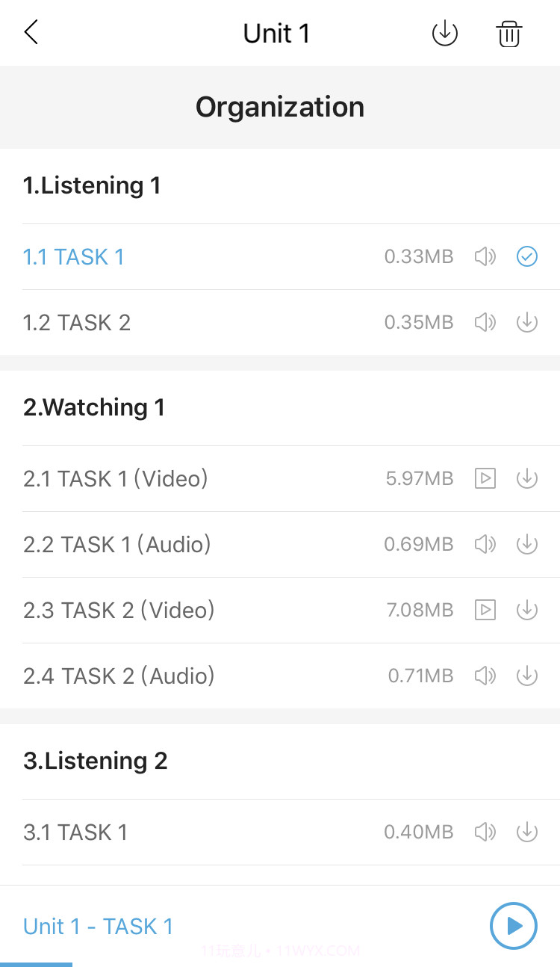
Task: Tap the 1.Listening 1 section header
Action: (92, 185)
